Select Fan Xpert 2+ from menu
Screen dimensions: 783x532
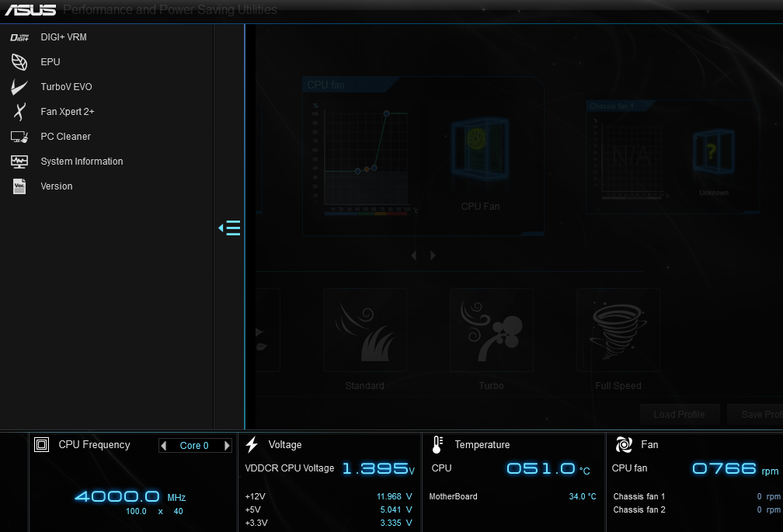click(68, 112)
